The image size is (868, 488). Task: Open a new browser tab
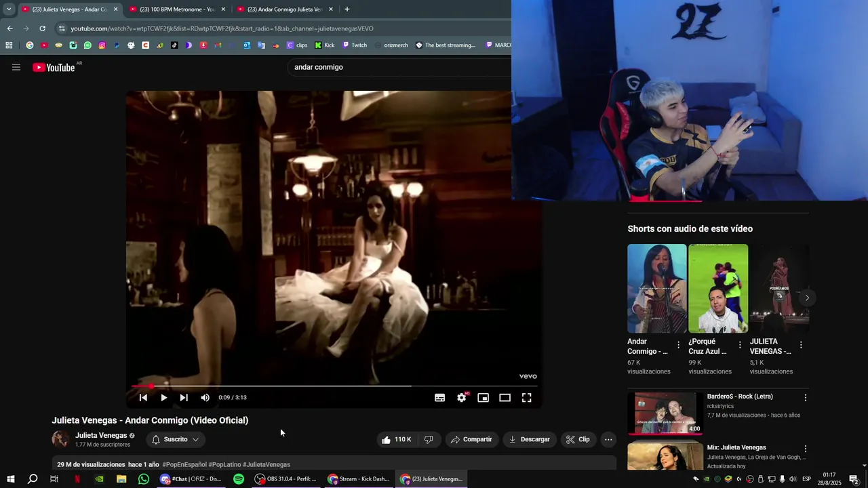347,9
